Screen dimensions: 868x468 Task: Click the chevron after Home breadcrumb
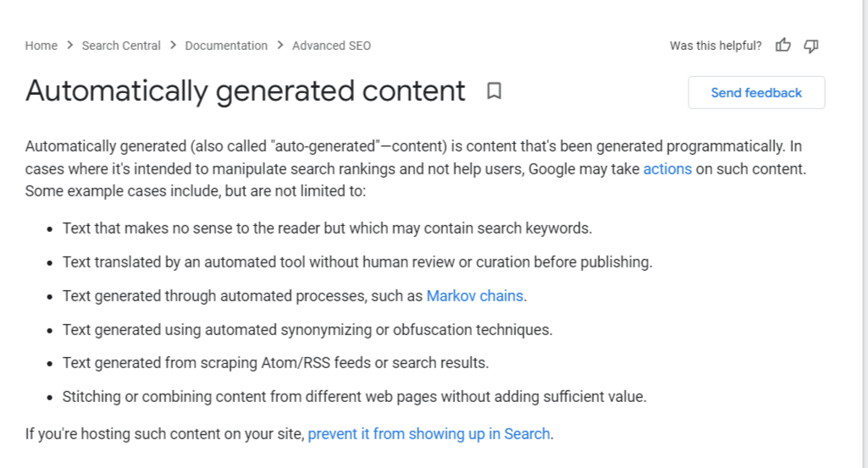(x=69, y=46)
